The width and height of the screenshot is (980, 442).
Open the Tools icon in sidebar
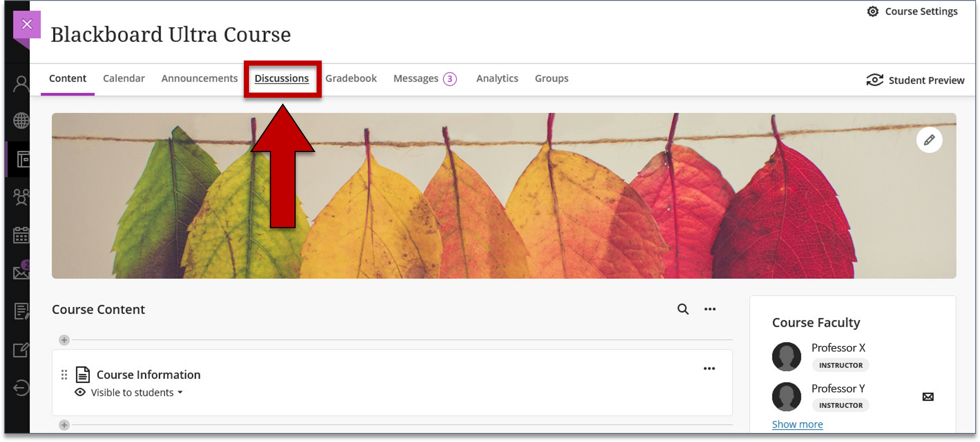coord(21,349)
